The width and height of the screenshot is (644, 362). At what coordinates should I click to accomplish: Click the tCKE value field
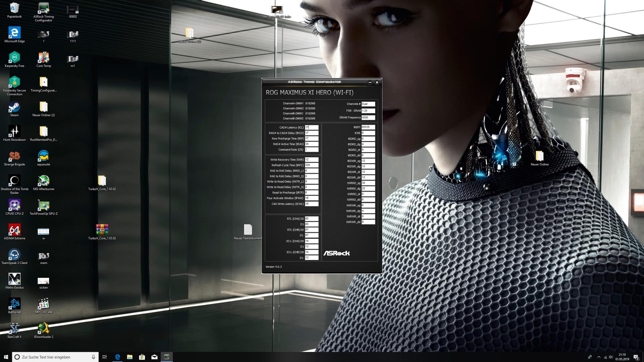tap(368, 133)
